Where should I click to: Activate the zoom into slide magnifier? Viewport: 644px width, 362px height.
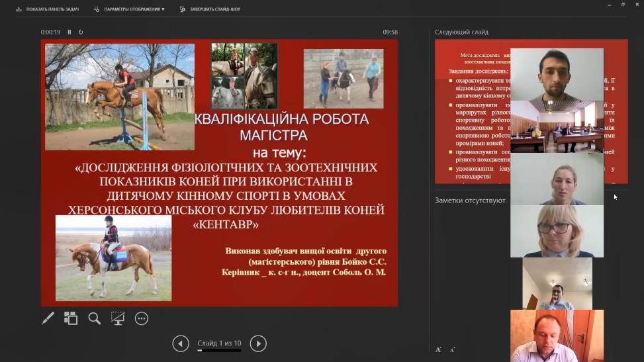coord(95,318)
